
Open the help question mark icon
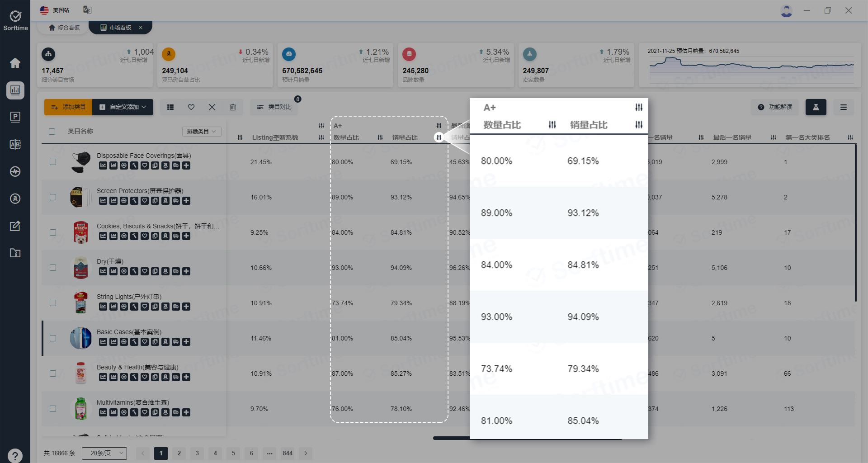click(15, 455)
